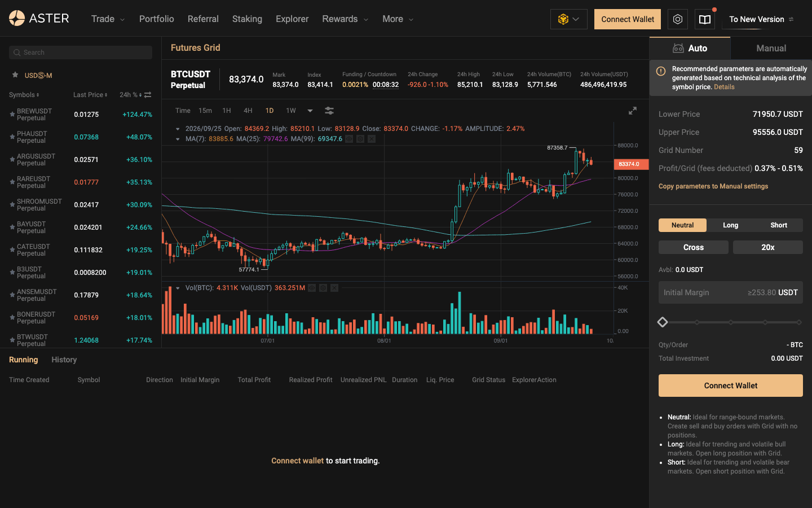Image resolution: width=812 pixels, height=508 pixels.
Task: Toggle volume indicator visibility eye
Action: coord(312,288)
